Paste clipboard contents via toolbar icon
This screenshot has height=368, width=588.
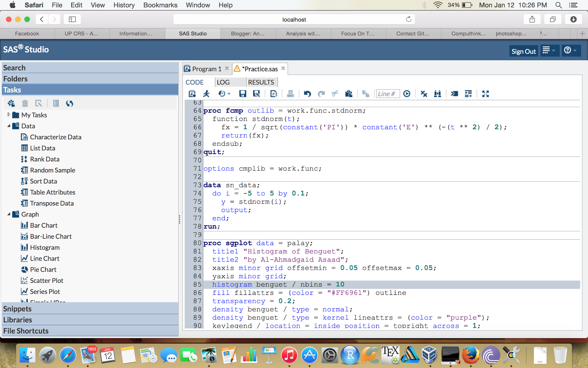(x=349, y=94)
